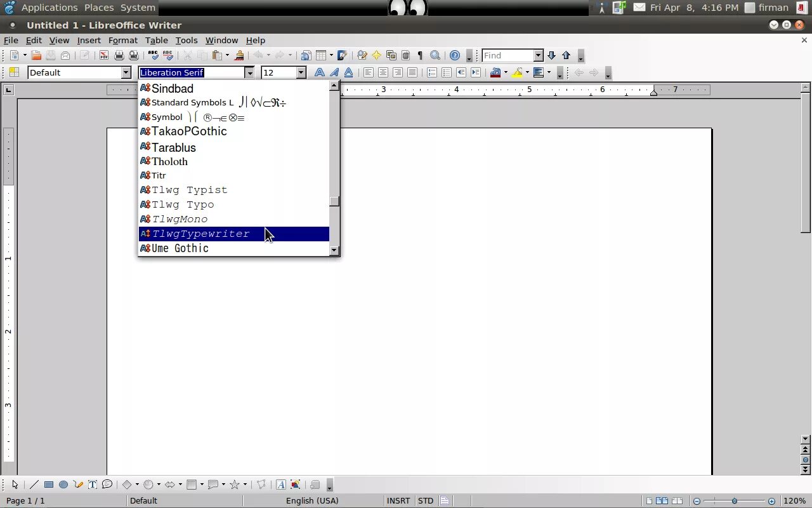This screenshot has width=812, height=508.
Task: Apply the yellow highlighting color
Action: coord(517,72)
